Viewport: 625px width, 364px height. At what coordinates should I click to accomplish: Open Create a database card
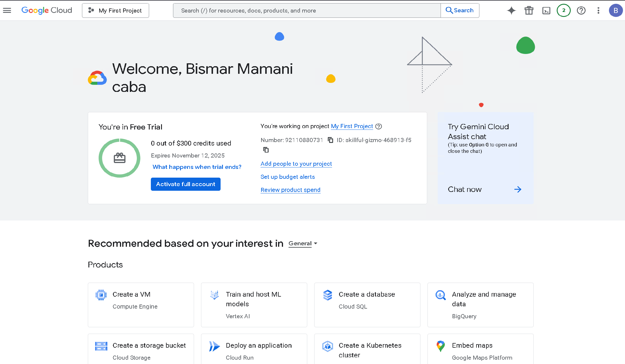[x=367, y=305]
